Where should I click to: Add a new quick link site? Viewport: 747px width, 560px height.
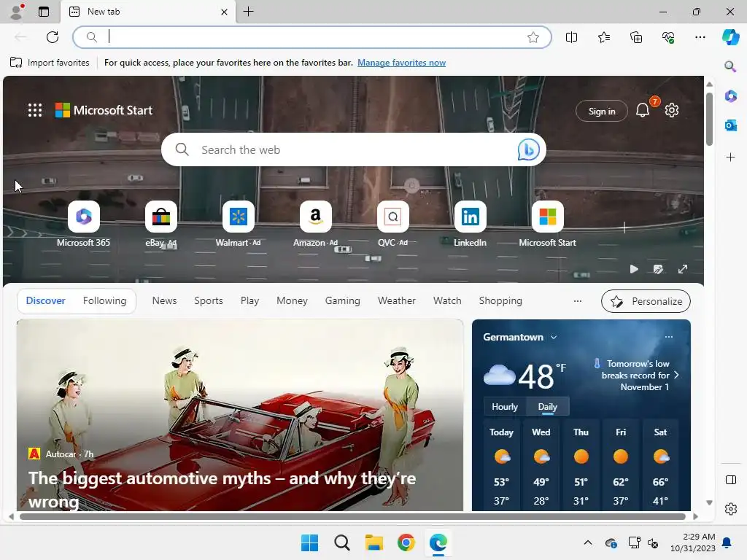(x=624, y=227)
